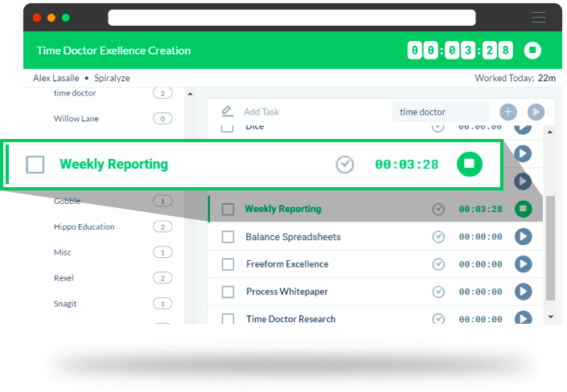Start timer for Time Doctor Research
The width and height of the screenshot is (567, 392).
[523, 317]
